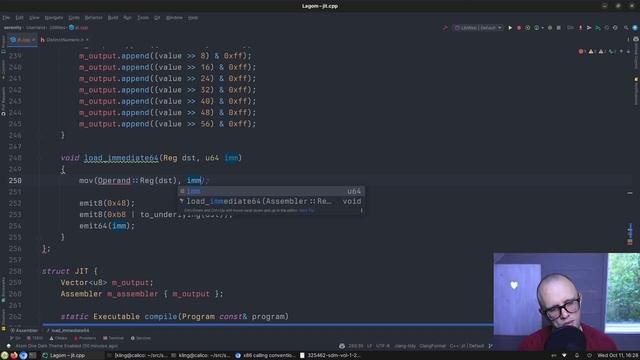This screenshot has height=360, width=640.
Task: Click the line separator LF status entry
Action: click(x=369, y=346)
